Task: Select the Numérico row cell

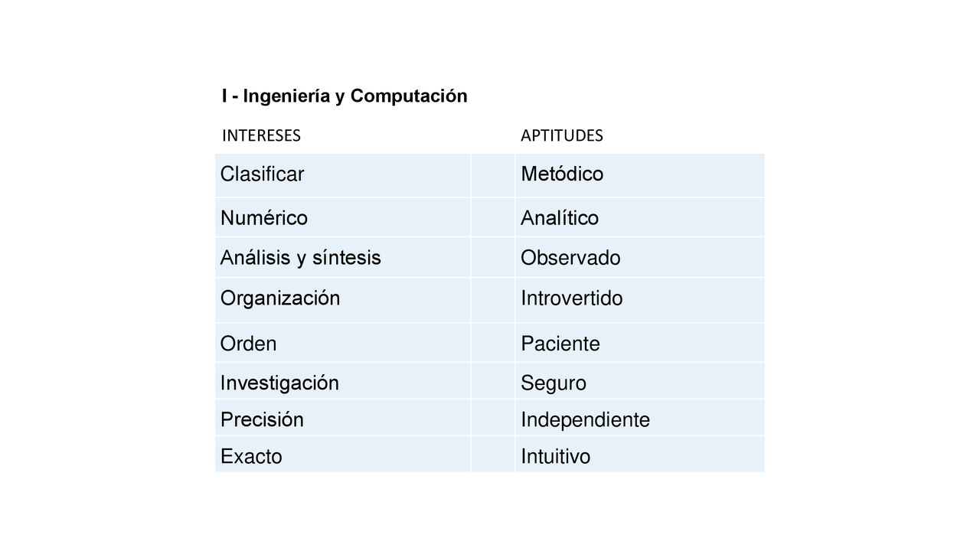Action: (x=342, y=217)
